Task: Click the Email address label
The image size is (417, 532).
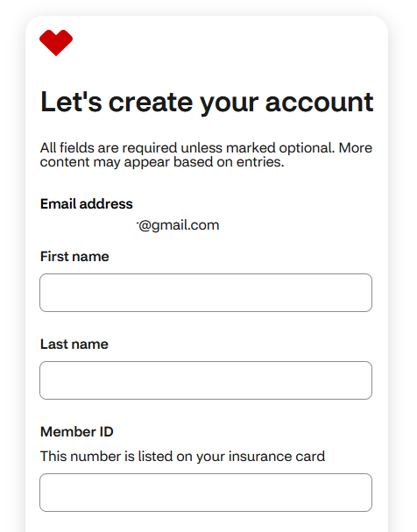Action: 87,204
